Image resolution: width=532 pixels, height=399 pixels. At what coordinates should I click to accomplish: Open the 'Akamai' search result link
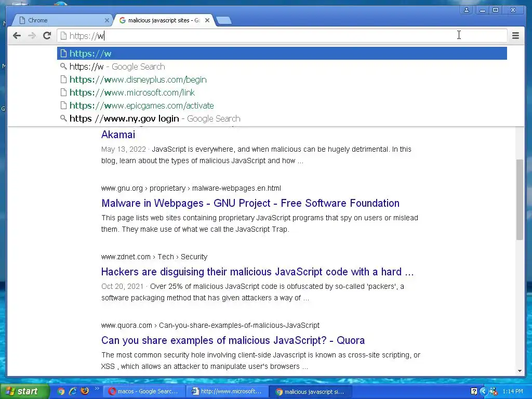(118, 135)
